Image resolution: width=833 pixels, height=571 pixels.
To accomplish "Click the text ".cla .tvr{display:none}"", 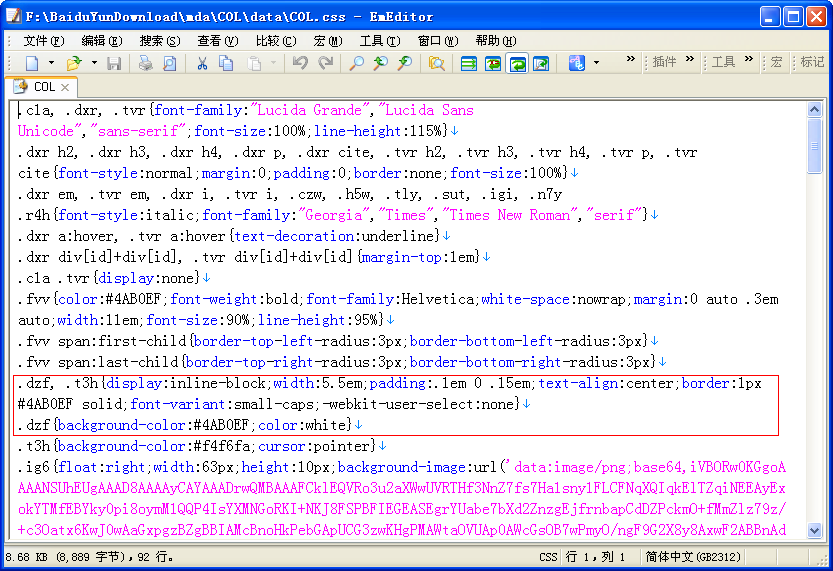I will [x=108, y=278].
